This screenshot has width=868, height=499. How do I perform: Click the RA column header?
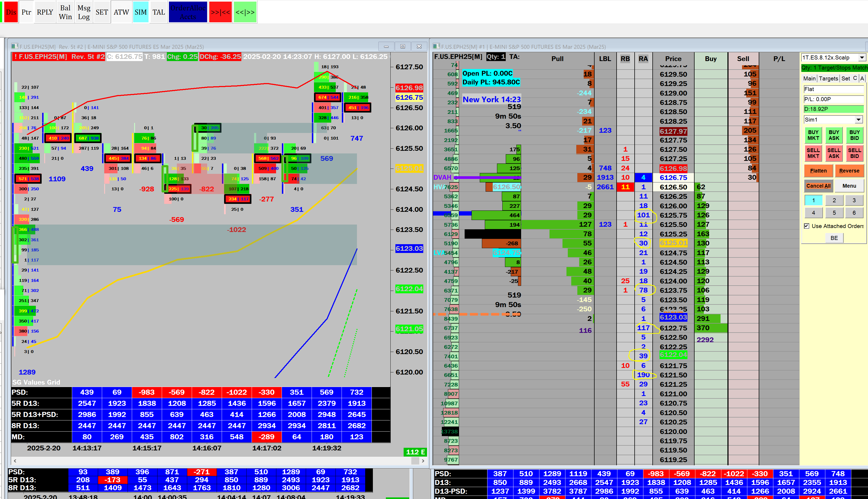coord(643,59)
